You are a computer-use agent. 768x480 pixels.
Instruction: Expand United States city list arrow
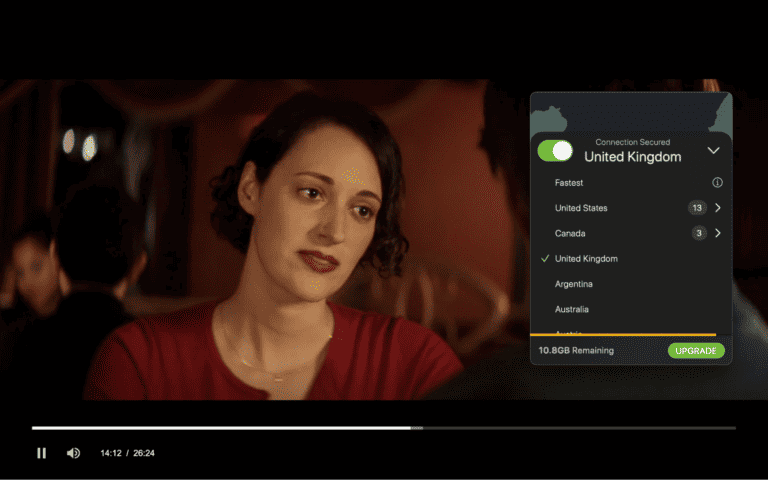[718, 208]
